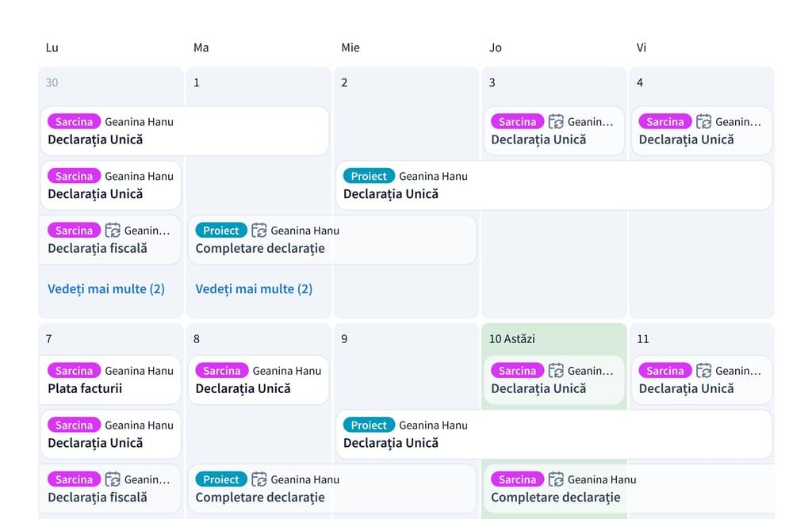812x519 pixels.
Task: Click recurring icon on day 8 Completare declarație
Action: pos(259,479)
